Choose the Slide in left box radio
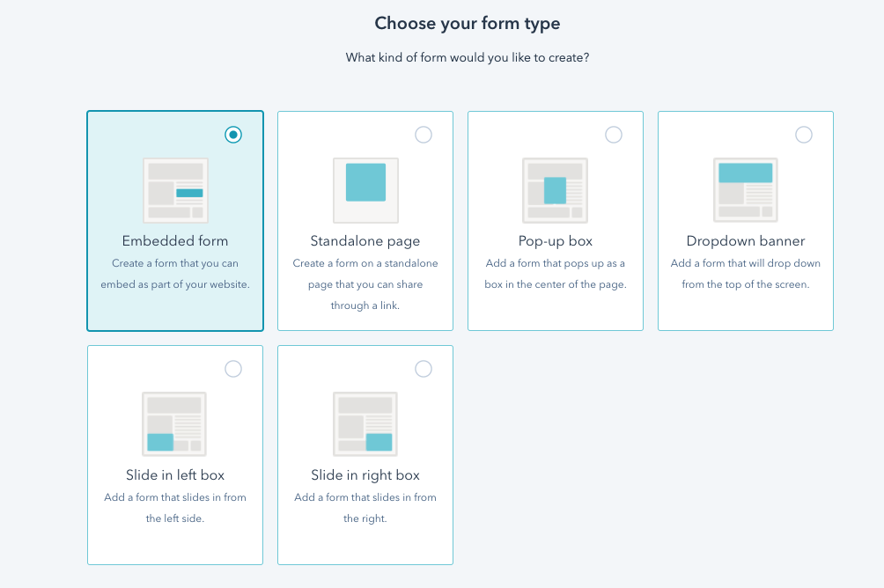 click(x=233, y=369)
